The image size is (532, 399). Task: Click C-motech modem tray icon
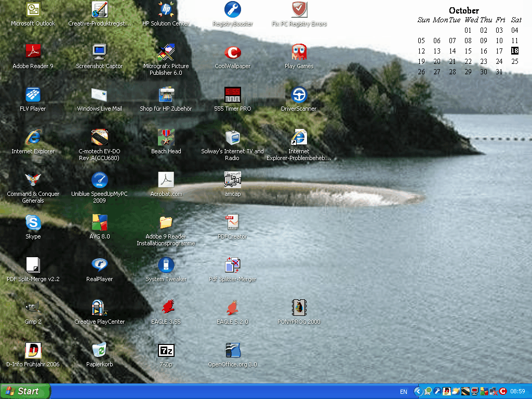pos(465,391)
